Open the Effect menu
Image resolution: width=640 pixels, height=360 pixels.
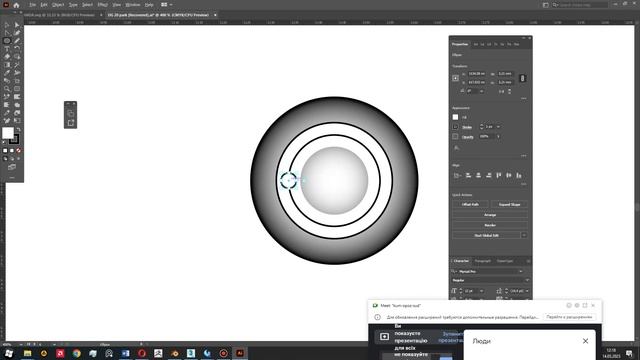coord(102,5)
